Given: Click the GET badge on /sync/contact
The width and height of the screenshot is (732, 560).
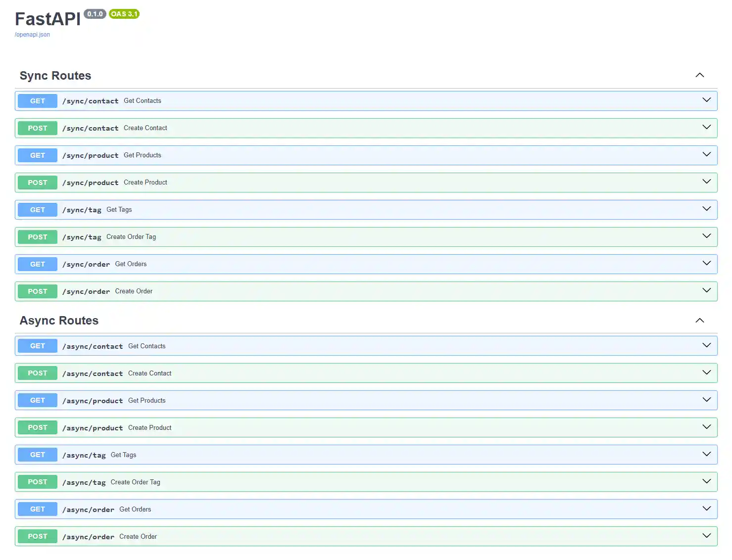Looking at the screenshot, I should click(x=37, y=101).
